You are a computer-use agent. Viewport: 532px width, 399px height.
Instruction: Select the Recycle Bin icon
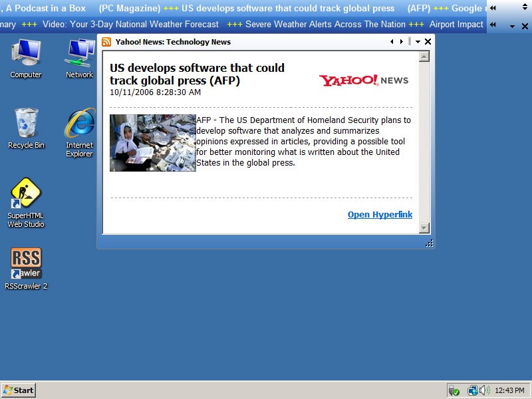click(x=26, y=128)
